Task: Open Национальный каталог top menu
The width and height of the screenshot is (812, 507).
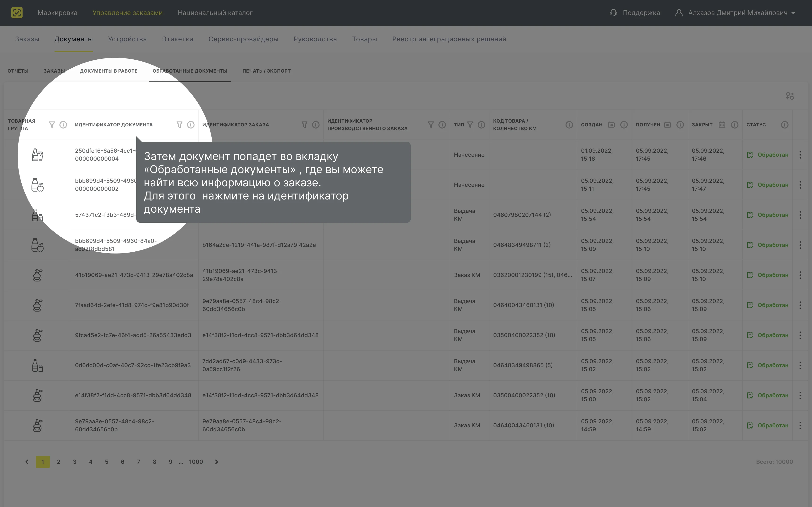Action: point(215,13)
